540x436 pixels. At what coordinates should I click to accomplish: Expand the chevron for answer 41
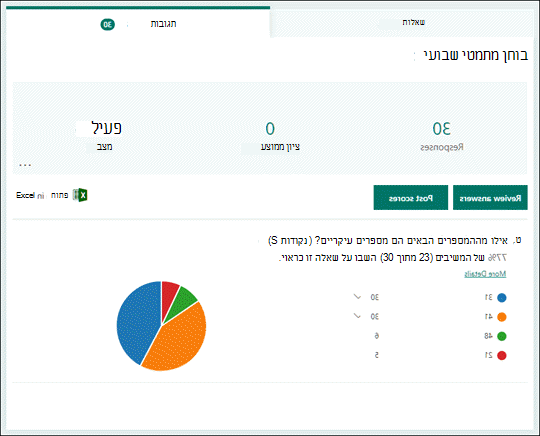[x=357, y=316]
